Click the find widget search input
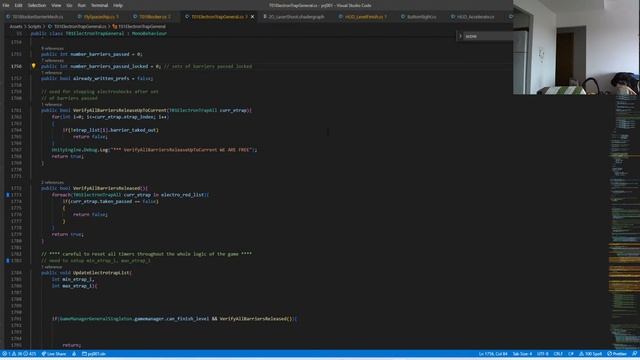 pyautogui.click(x=488, y=36)
